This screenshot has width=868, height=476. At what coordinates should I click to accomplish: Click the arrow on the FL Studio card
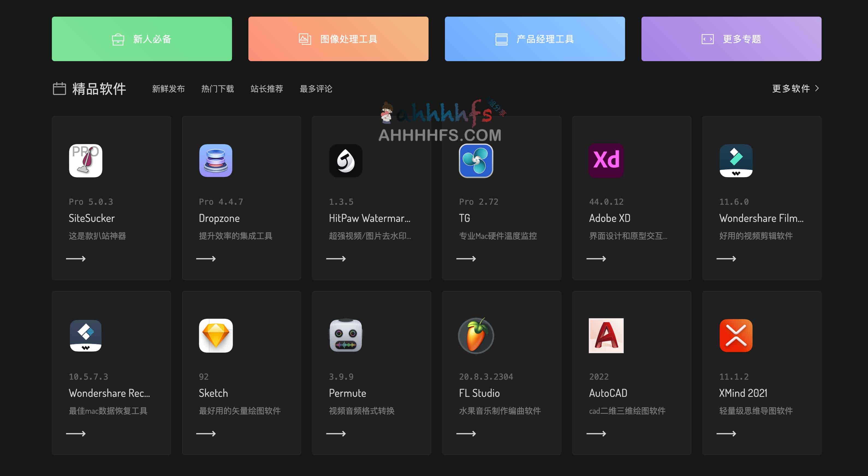pyautogui.click(x=466, y=433)
